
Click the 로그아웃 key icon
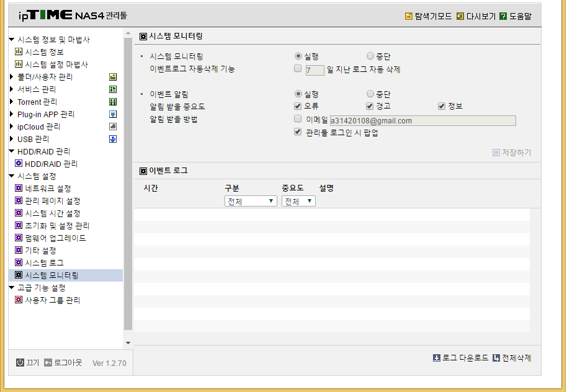point(48,362)
